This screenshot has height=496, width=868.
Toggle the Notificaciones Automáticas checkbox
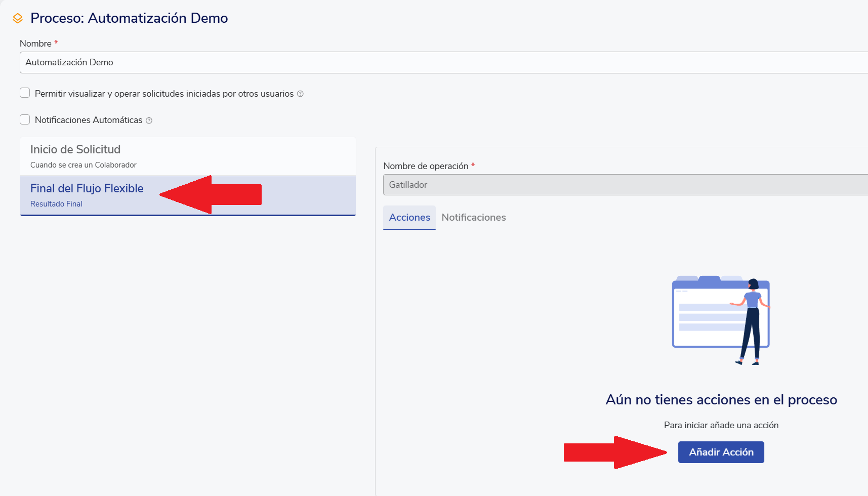(25, 119)
